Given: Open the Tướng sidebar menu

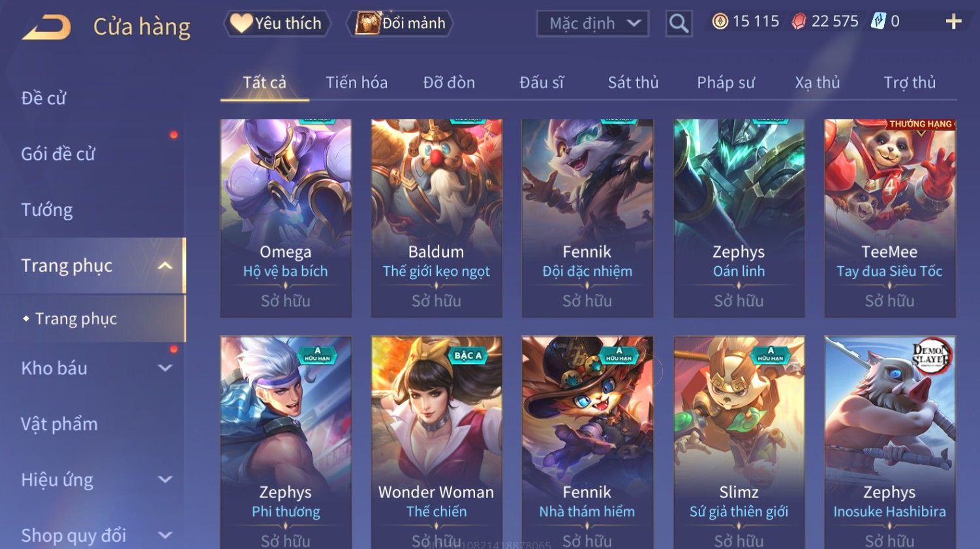Looking at the screenshot, I should click(x=47, y=210).
